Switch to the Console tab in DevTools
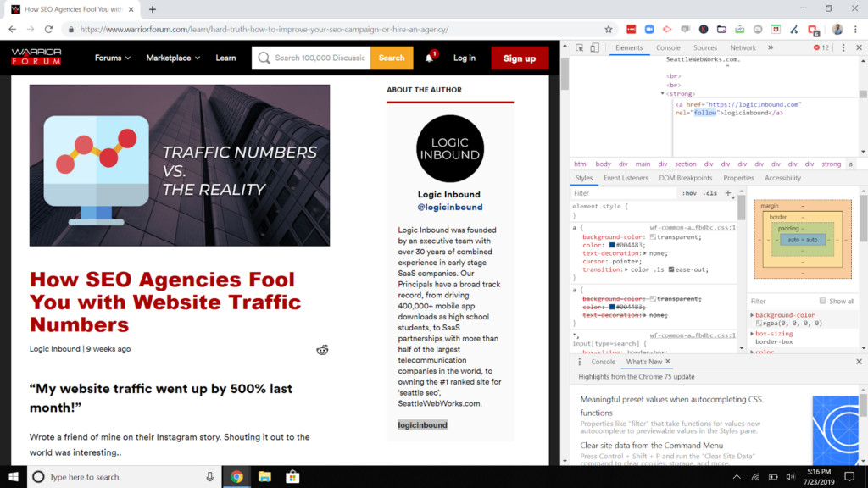Screen dimensions: 868x488 click(x=668, y=48)
